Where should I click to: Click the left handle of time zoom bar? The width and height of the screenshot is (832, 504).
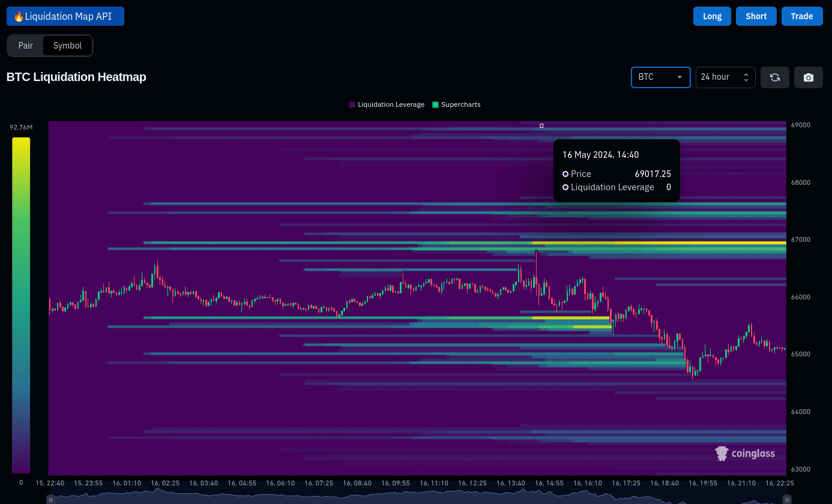50,499
